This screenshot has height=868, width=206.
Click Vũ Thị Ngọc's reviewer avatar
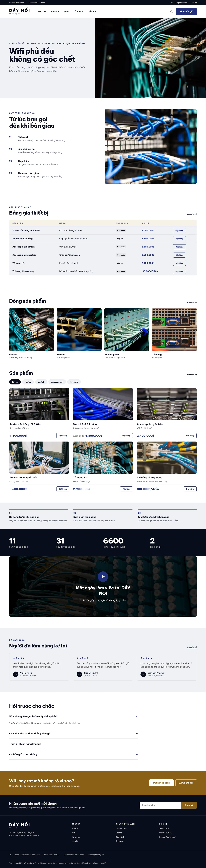(15, 674)
